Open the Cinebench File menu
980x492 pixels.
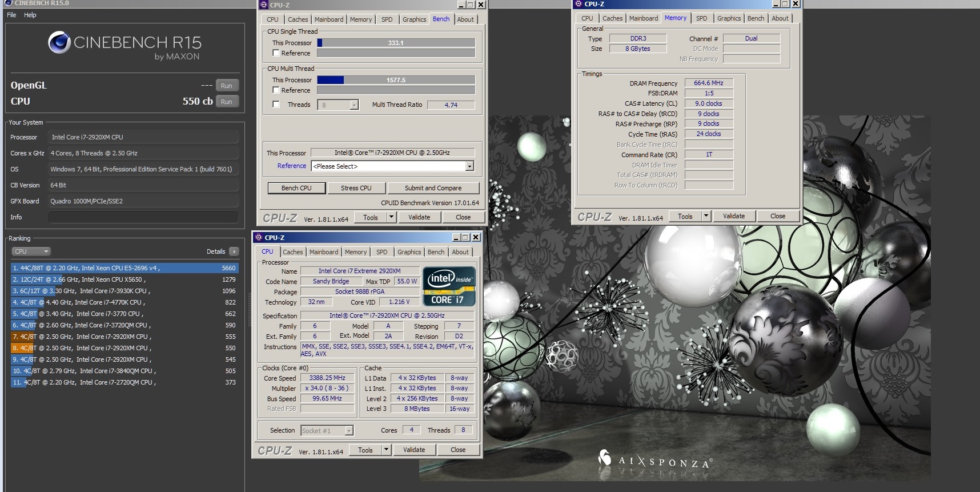tap(11, 15)
